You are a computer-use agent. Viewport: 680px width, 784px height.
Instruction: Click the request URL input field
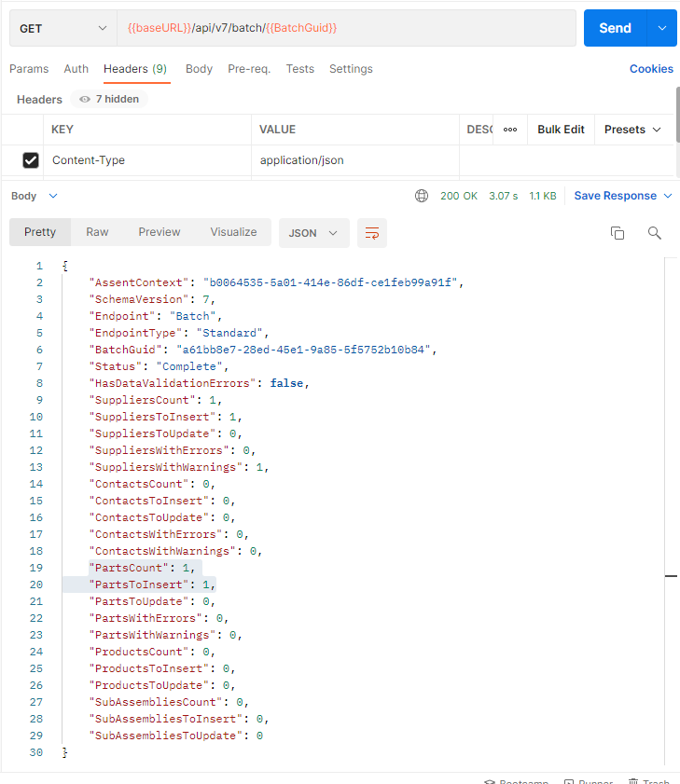point(346,28)
